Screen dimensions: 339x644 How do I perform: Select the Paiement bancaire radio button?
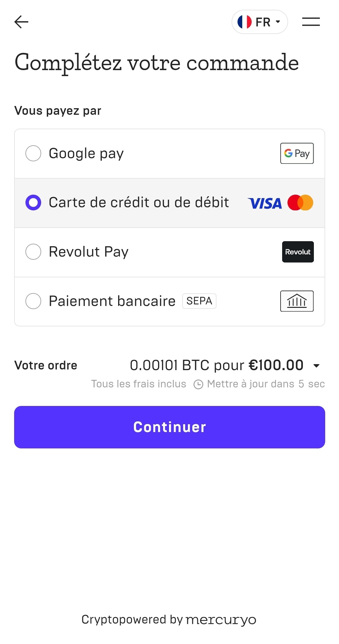coord(33,301)
